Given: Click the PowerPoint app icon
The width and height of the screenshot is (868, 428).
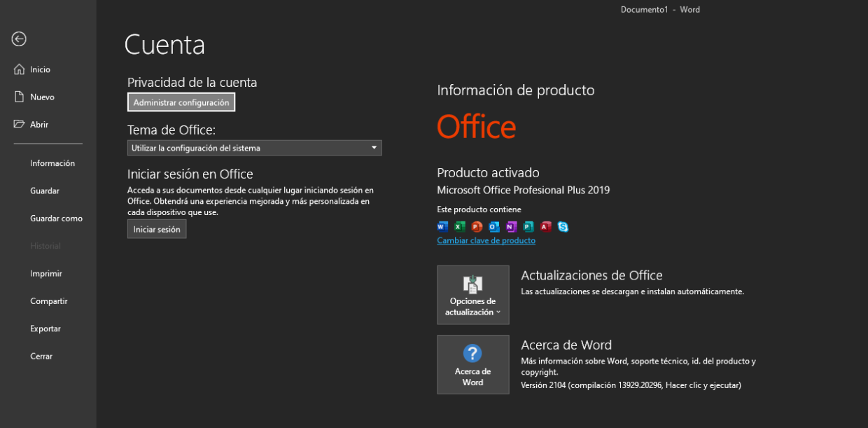Looking at the screenshot, I should (x=477, y=226).
